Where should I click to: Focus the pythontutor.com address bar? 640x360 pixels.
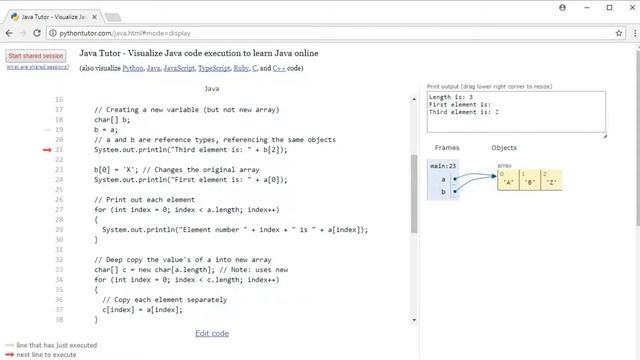pos(335,33)
